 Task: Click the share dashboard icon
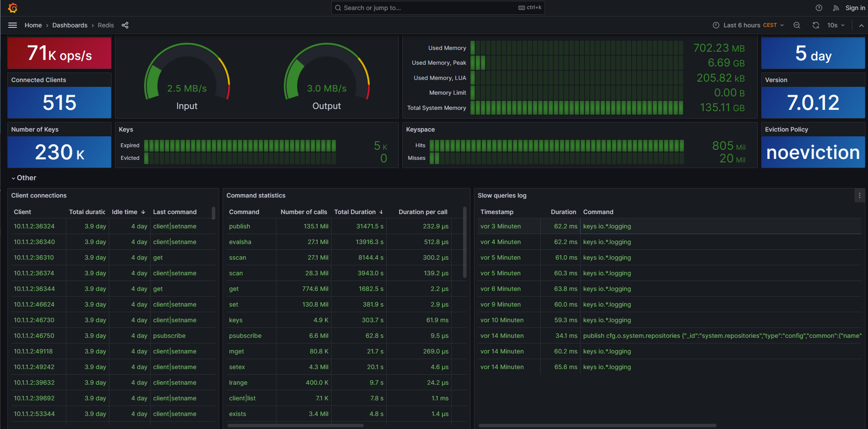(x=125, y=25)
